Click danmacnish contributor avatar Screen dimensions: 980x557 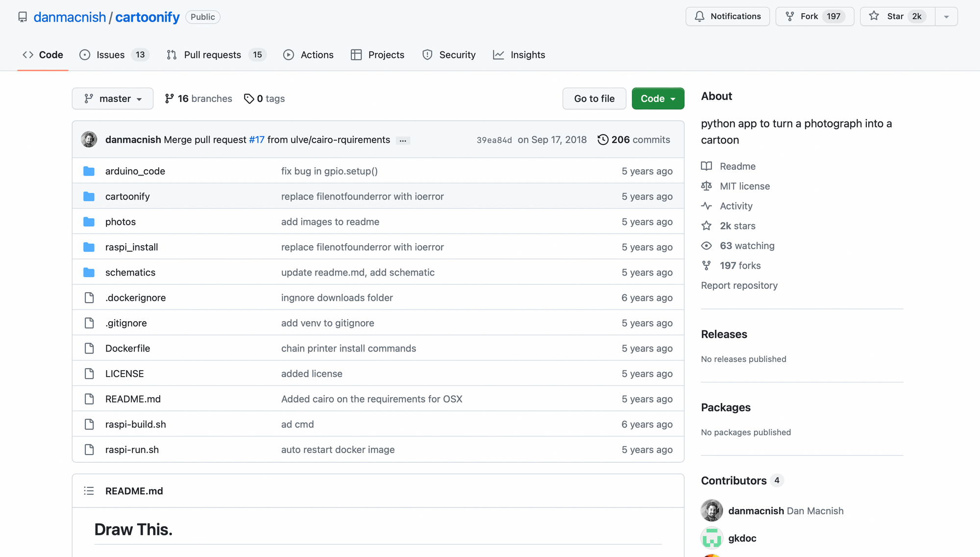711,511
